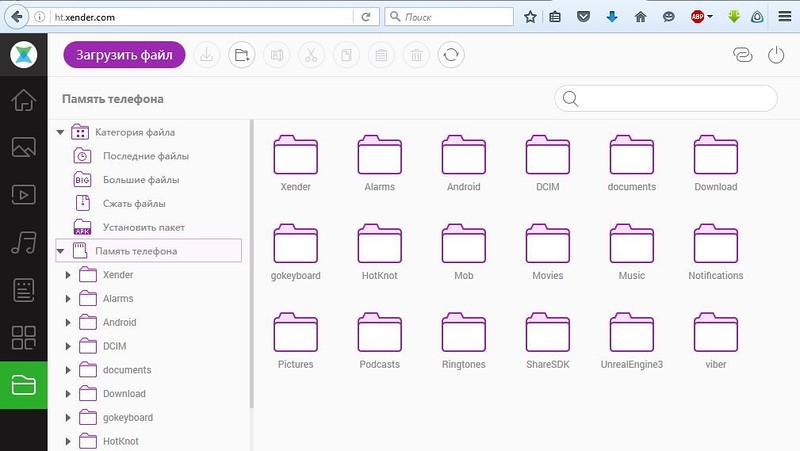Click the file search field
This screenshot has height=451, width=800.
point(666,98)
